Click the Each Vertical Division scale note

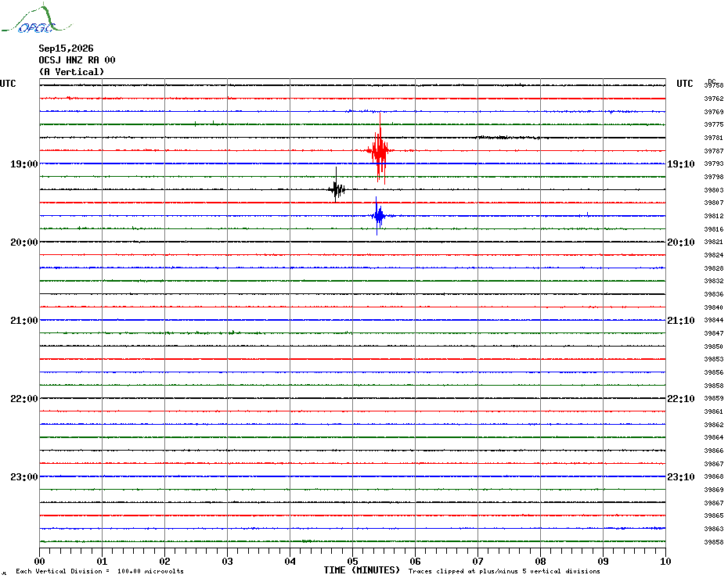click(100, 571)
